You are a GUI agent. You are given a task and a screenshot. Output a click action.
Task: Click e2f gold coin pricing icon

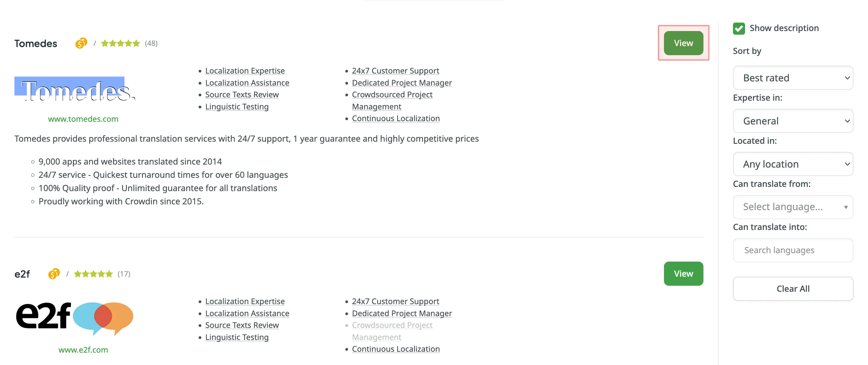(54, 274)
